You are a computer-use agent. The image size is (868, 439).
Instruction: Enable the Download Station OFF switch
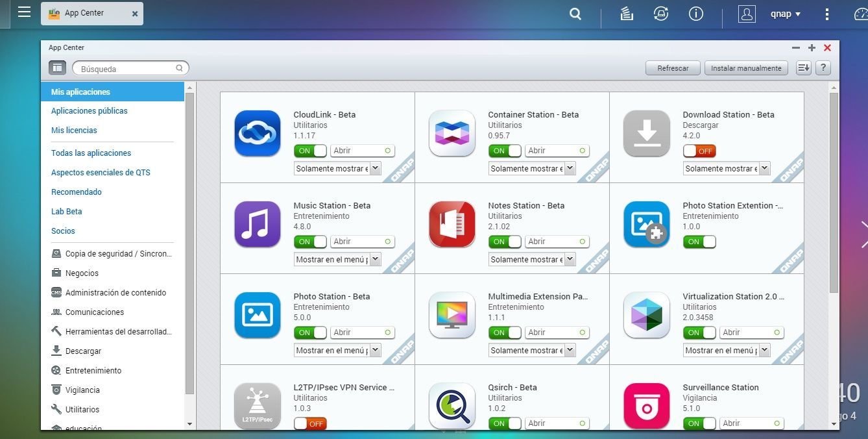pyautogui.click(x=699, y=151)
